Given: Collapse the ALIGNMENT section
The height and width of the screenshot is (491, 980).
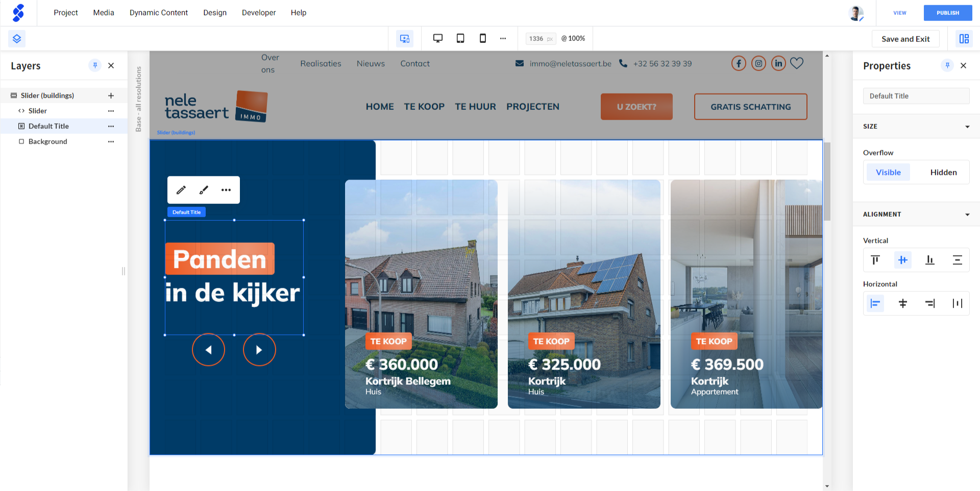Looking at the screenshot, I should click(968, 214).
